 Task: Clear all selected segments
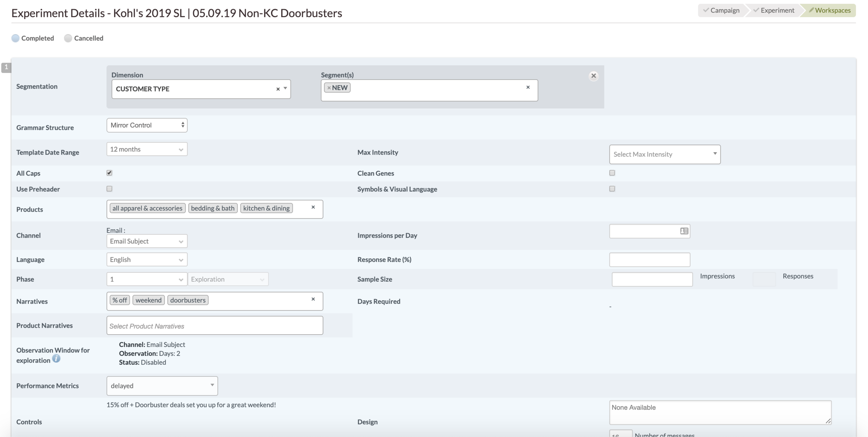528,87
